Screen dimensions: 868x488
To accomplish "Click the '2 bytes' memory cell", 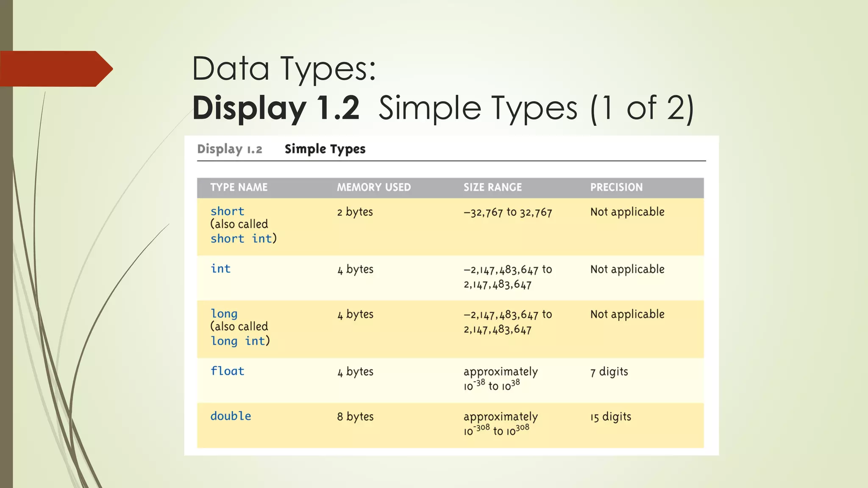I will coord(355,212).
